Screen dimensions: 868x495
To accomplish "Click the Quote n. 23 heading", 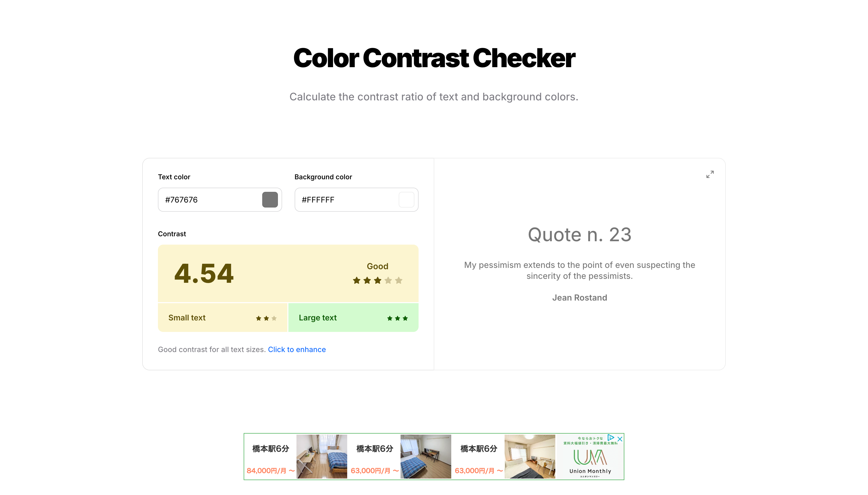I will [579, 235].
